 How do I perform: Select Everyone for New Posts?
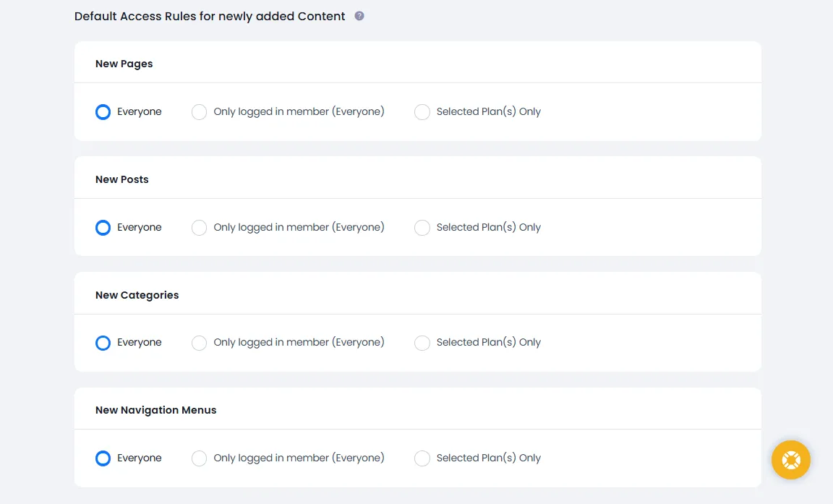[103, 228]
